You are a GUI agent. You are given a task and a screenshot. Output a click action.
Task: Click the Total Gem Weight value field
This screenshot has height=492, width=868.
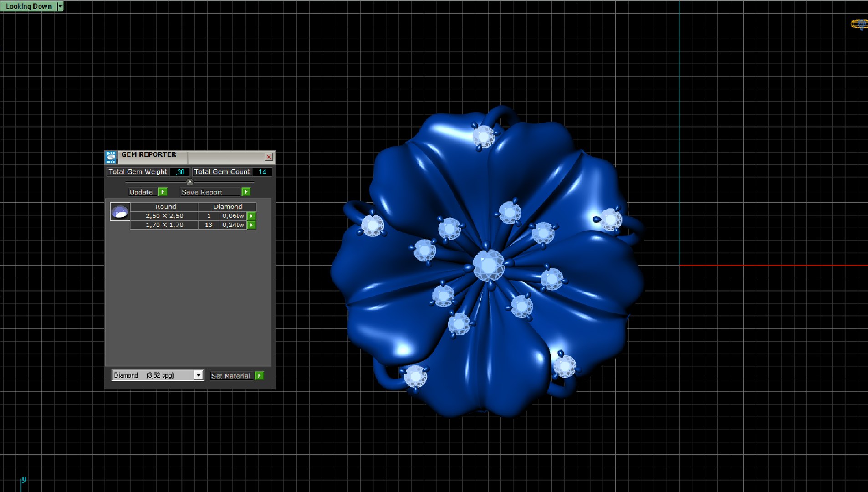(180, 172)
